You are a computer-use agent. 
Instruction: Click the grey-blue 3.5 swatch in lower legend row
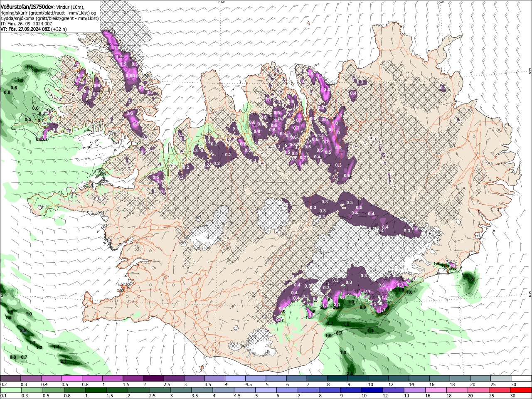tap(202, 390)
